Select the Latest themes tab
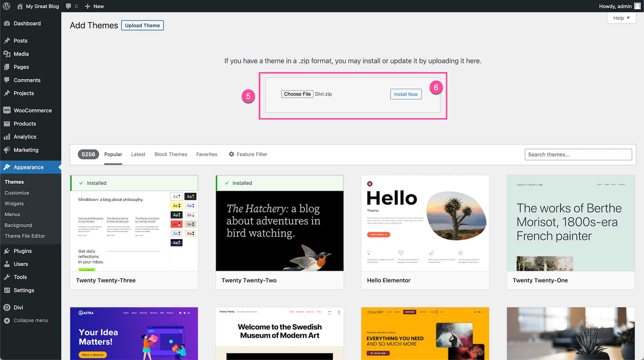 point(138,154)
